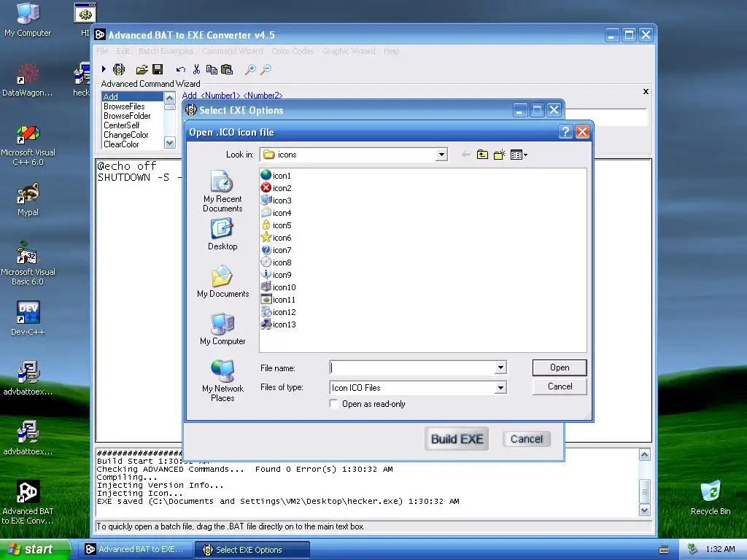747x560 pixels.
Task: Select icon6 star file
Action: pos(276,238)
